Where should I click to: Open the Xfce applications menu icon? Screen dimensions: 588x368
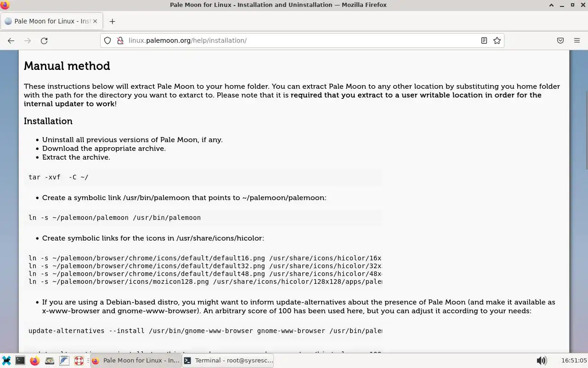click(x=6, y=361)
